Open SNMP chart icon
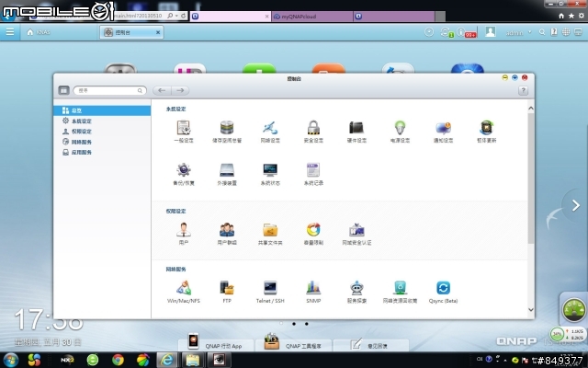The height and width of the screenshot is (368, 588). pos(313,288)
